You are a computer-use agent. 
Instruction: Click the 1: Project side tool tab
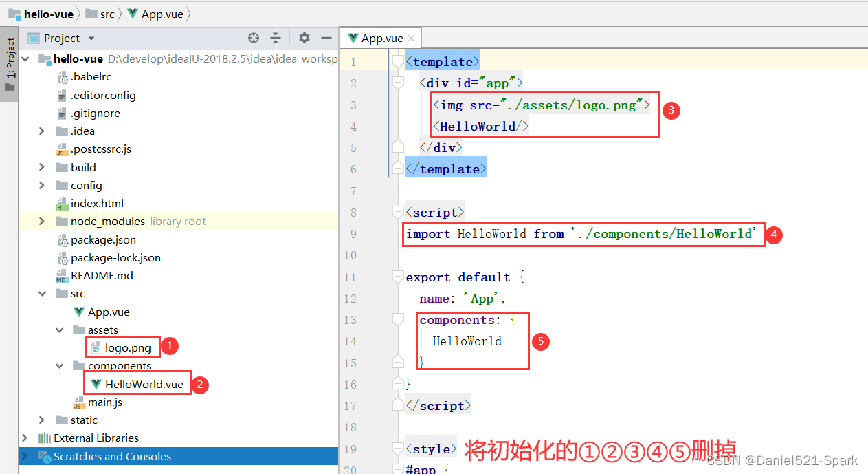[9, 65]
